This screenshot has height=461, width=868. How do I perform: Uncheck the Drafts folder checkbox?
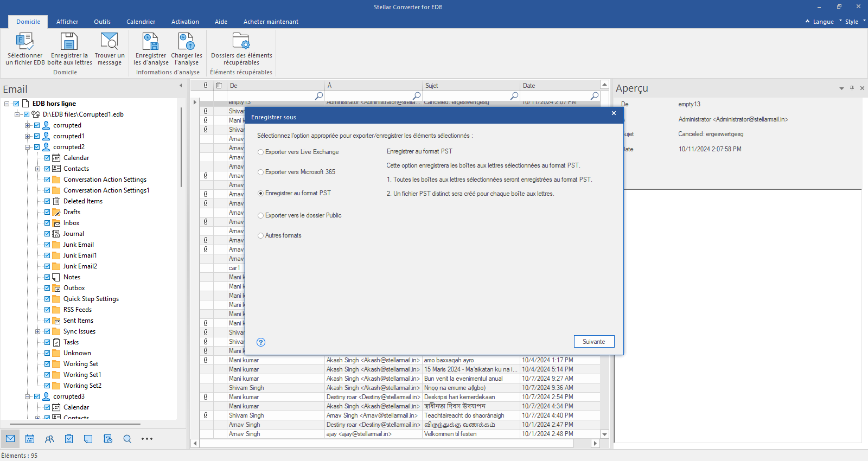point(47,212)
